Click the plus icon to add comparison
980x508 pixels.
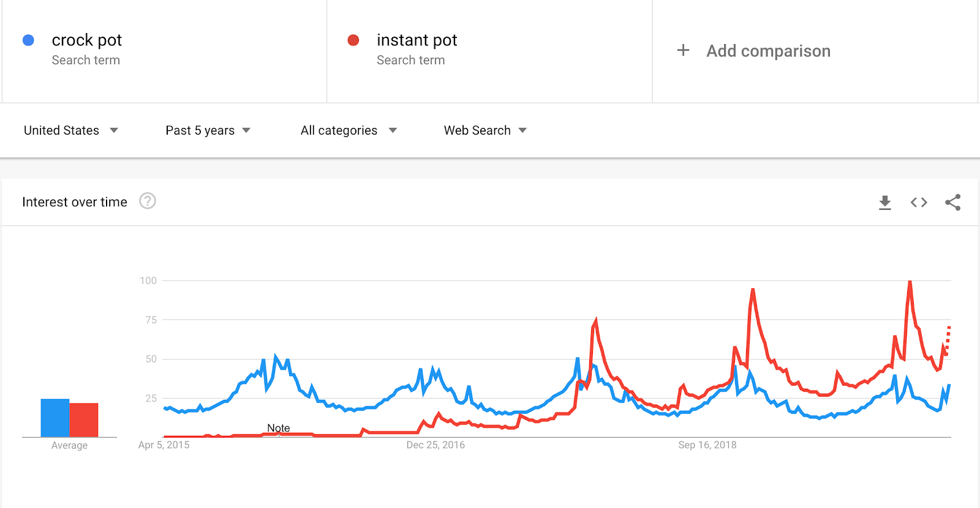[683, 50]
